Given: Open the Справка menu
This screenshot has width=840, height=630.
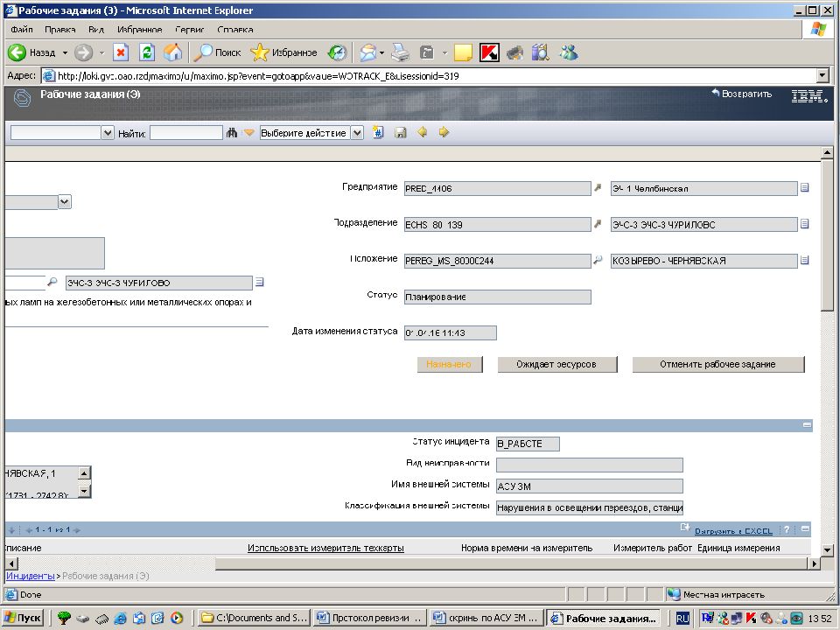Looking at the screenshot, I should coord(235,30).
